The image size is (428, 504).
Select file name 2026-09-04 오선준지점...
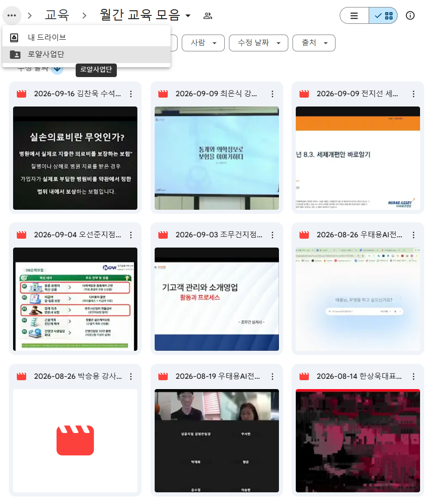(78, 235)
